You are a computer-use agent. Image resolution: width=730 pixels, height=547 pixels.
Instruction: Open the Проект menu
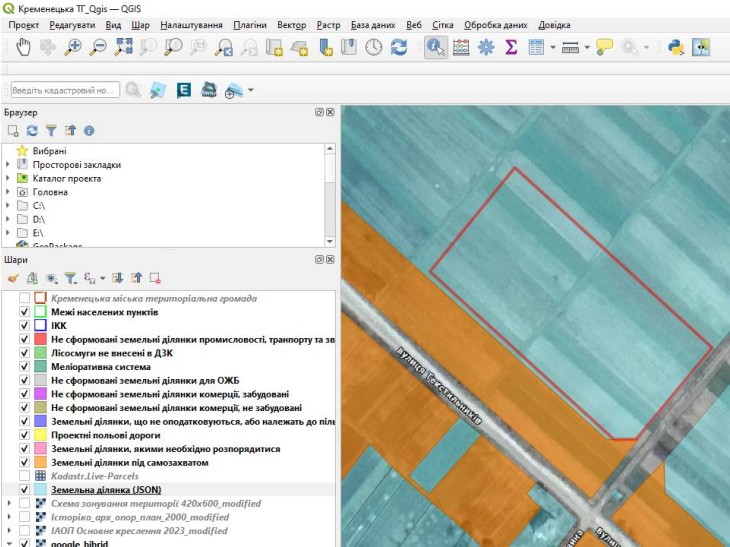pos(24,25)
